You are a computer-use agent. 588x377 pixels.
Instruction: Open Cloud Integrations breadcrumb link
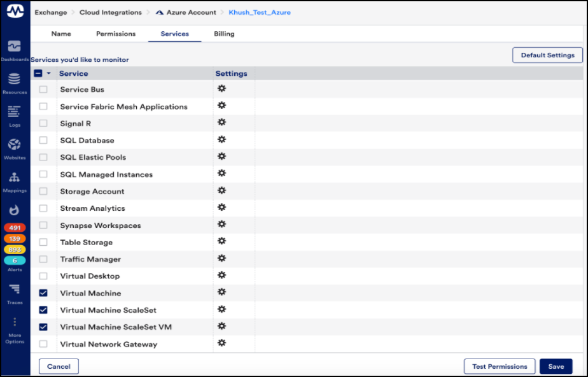click(x=111, y=12)
